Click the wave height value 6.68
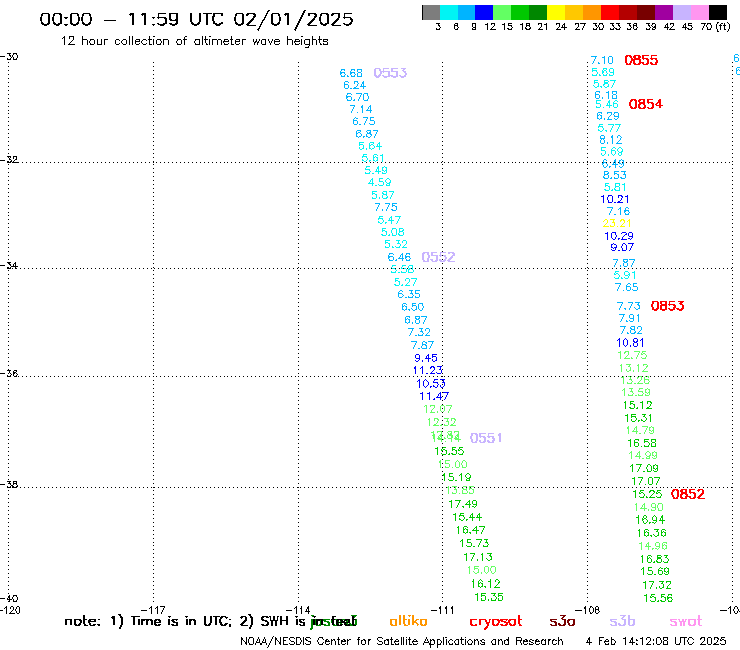The image size is (740, 650). 351,73
